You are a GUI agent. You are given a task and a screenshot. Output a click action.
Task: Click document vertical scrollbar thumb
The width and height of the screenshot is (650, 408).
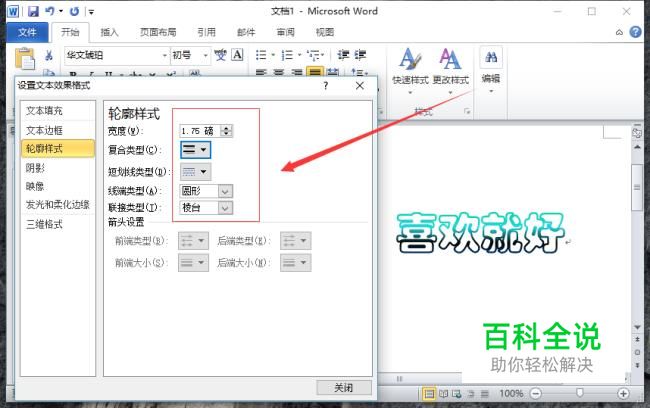point(637,188)
